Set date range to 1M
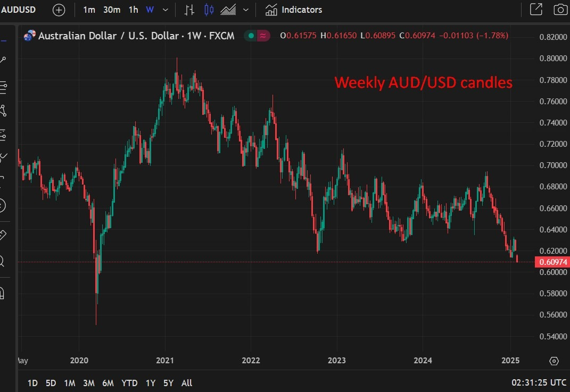Image resolution: width=570 pixels, height=392 pixels. (69, 383)
